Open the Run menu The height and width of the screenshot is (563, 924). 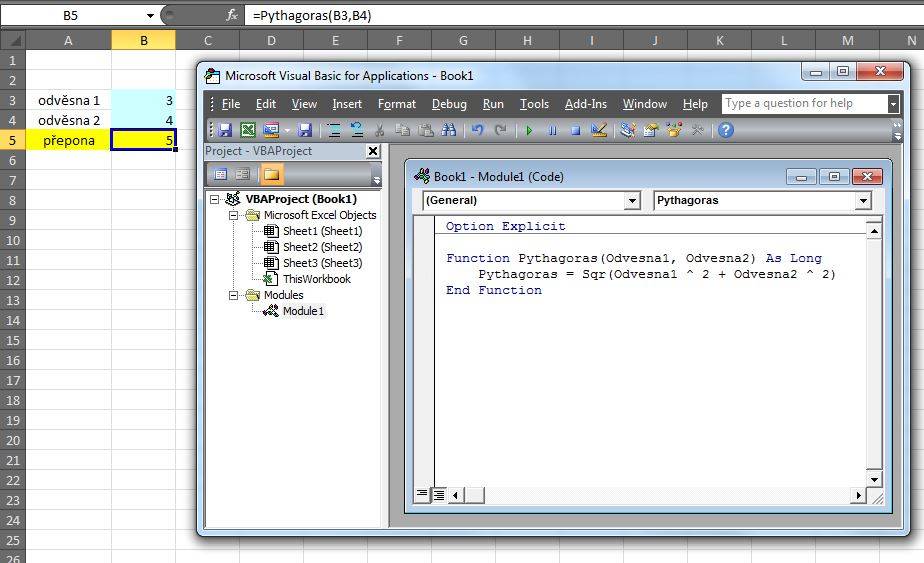(x=493, y=104)
